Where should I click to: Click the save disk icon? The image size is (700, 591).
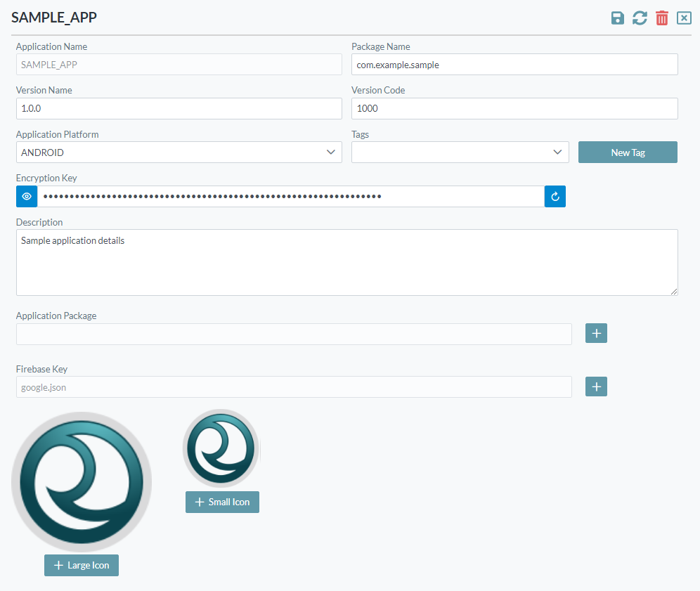617,18
